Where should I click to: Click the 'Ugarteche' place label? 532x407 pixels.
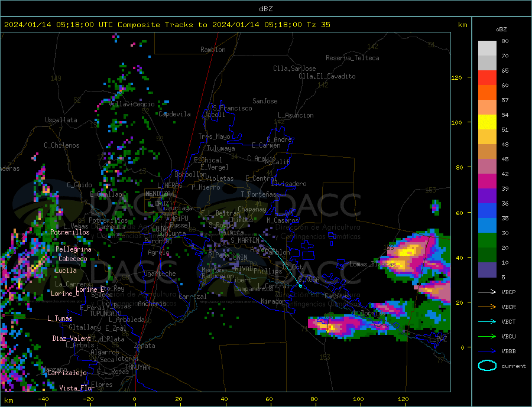tap(160, 273)
